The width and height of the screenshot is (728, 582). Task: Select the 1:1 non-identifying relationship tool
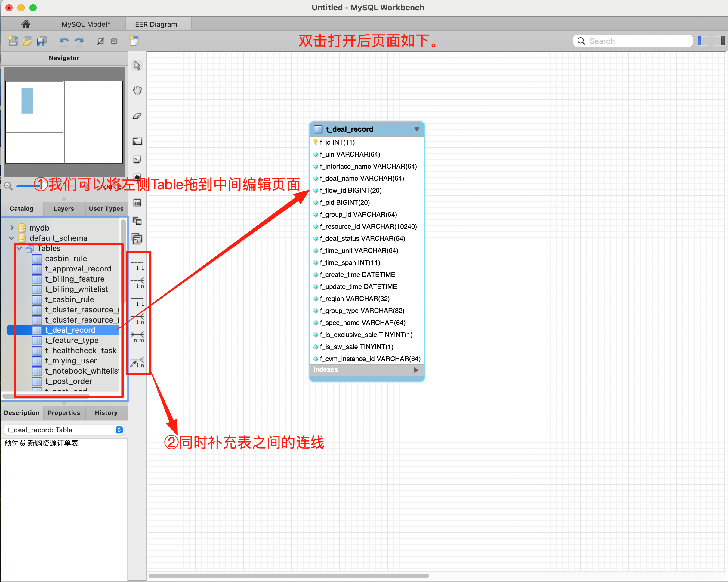coord(138,265)
